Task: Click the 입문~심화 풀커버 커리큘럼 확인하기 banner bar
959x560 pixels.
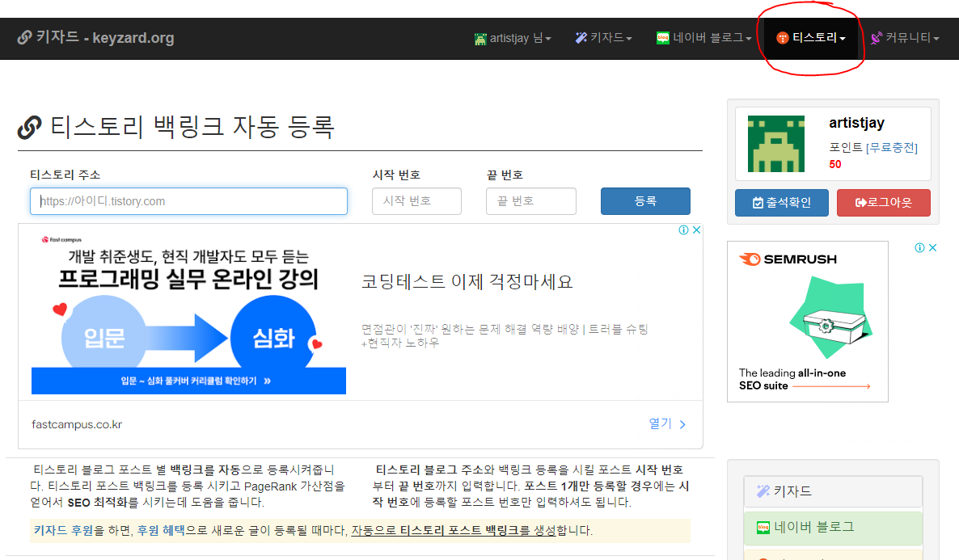Action: click(x=189, y=381)
